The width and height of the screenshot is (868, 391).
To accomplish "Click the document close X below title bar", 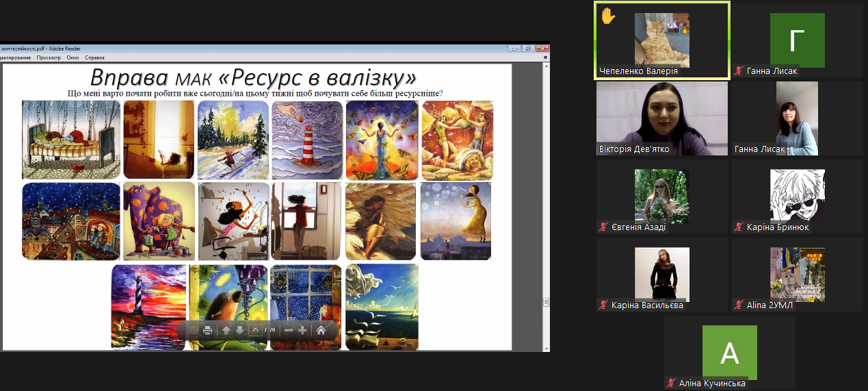I will tap(546, 58).
